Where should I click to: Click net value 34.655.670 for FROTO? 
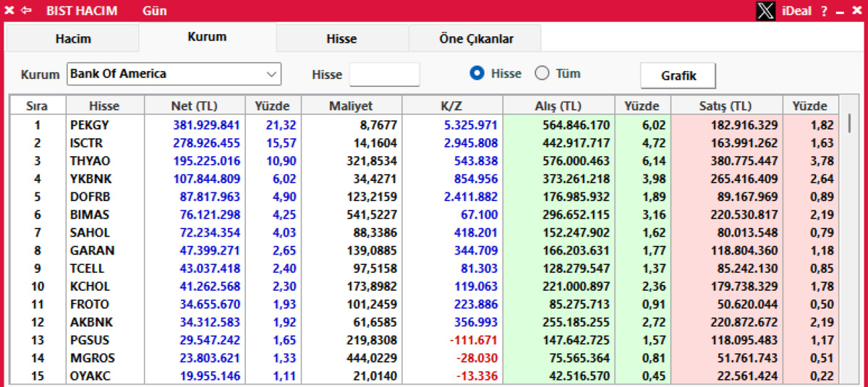(x=209, y=305)
